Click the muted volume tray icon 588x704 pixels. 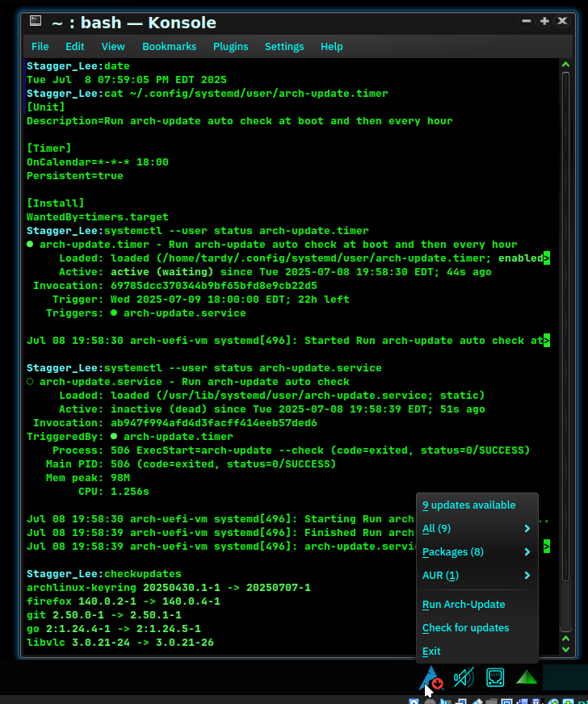point(464,677)
